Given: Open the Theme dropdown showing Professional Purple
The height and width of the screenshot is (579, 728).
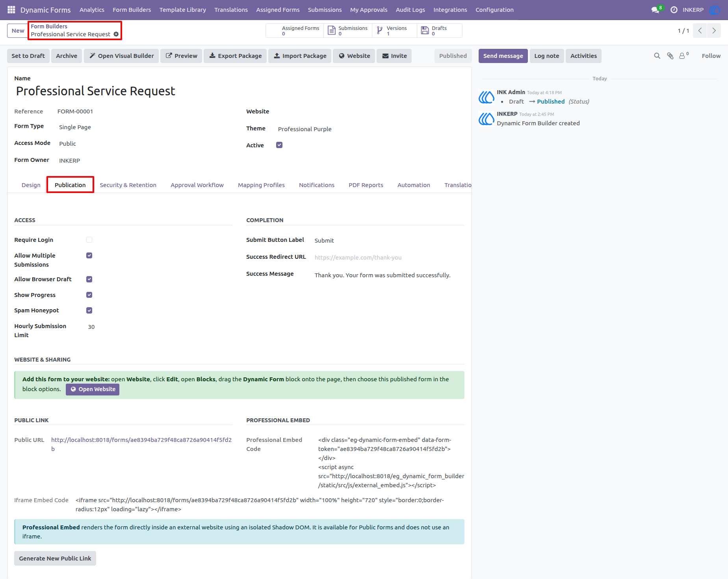Looking at the screenshot, I should coord(370,129).
